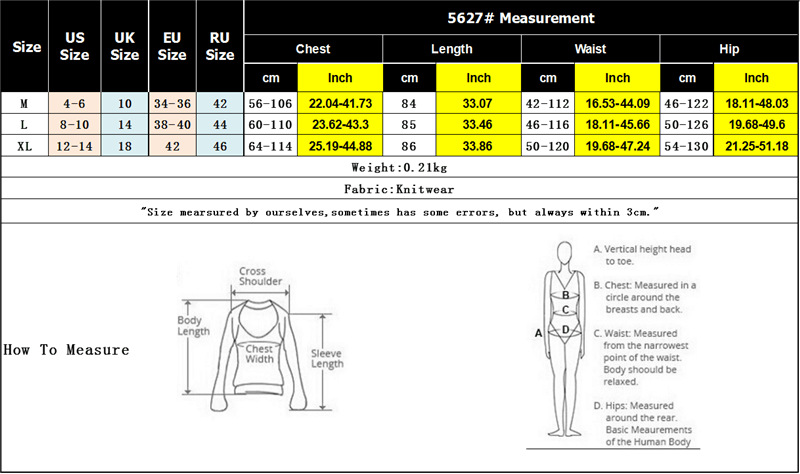800x474 pixels.
Task: Click waist inch value '16.53-44.09'
Action: (x=617, y=104)
